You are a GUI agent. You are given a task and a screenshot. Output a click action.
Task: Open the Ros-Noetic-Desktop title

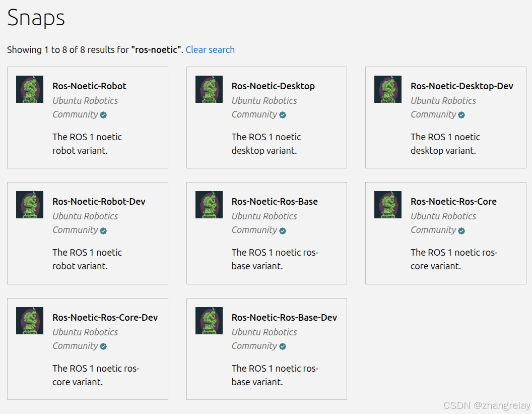pyautogui.click(x=273, y=86)
